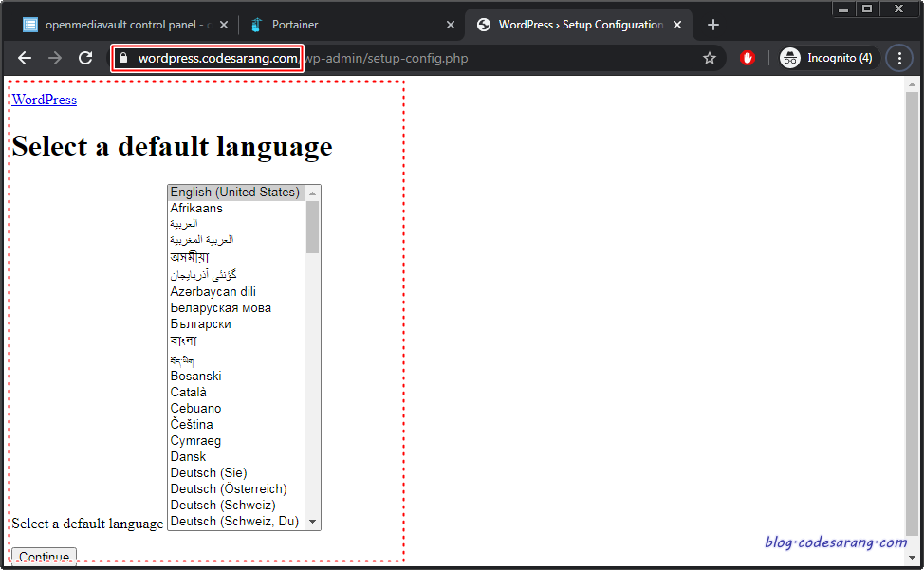Close the openmediavault control panel tab
924x570 pixels.
click(224, 25)
